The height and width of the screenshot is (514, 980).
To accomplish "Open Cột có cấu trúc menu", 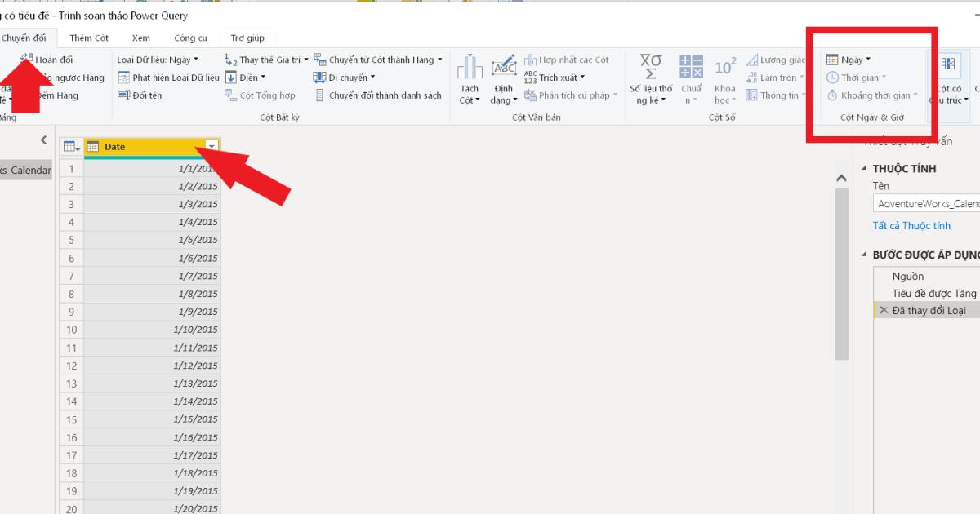I will pyautogui.click(x=949, y=79).
